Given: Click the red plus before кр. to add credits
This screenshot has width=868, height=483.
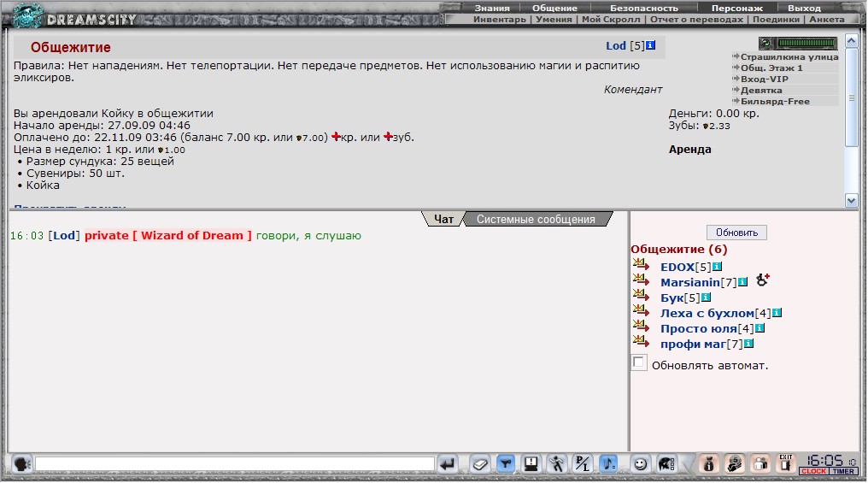Looking at the screenshot, I should pos(336,136).
